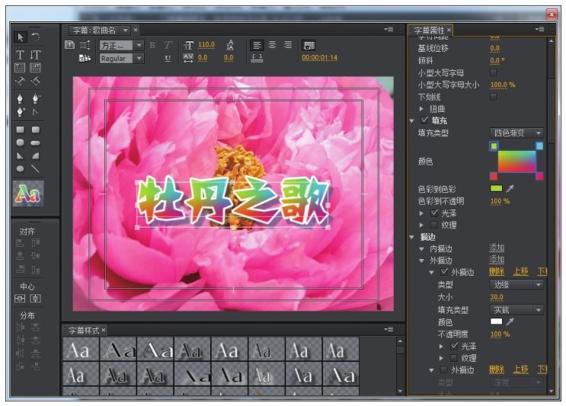
Task: Choose the Pen tool
Action: 20,99
